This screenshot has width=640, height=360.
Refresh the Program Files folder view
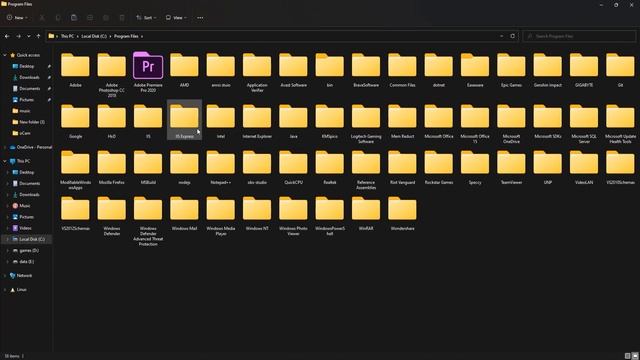coord(513,36)
